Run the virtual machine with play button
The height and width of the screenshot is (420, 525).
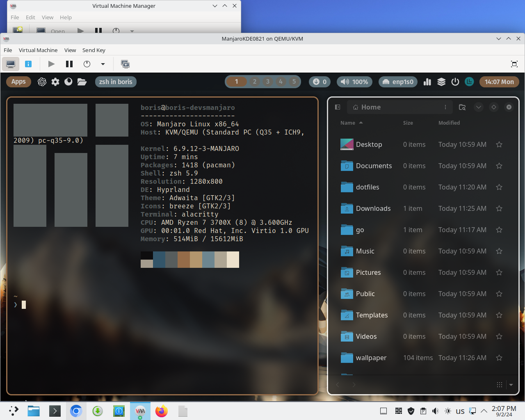click(51, 64)
